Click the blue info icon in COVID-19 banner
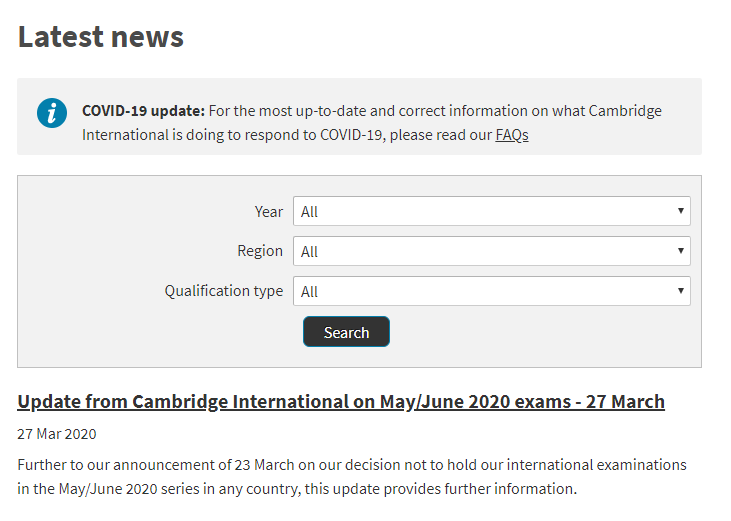The width and height of the screenshot is (731, 521). [x=51, y=113]
